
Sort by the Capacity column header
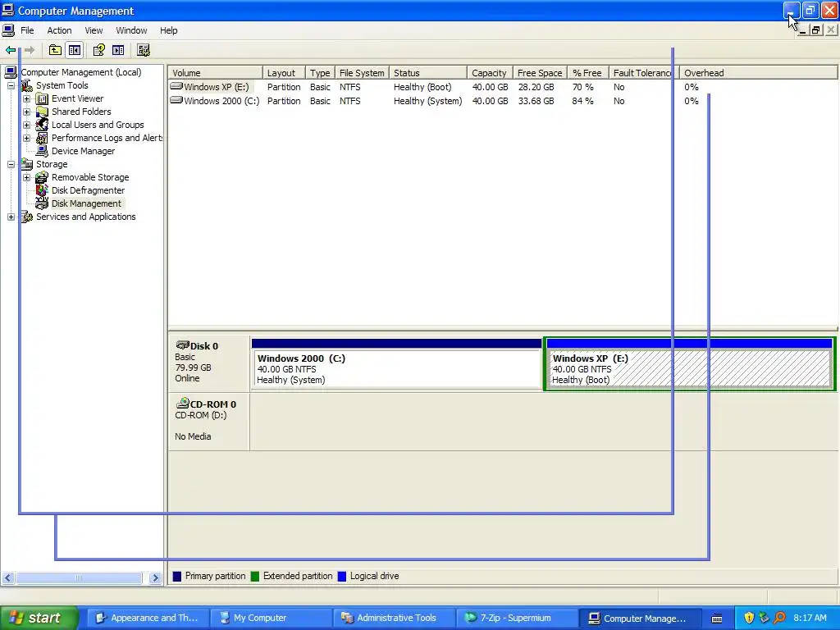click(x=491, y=73)
